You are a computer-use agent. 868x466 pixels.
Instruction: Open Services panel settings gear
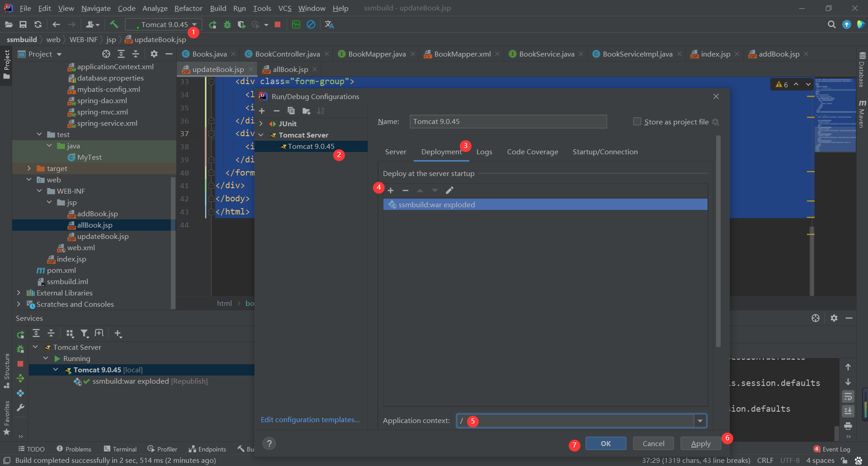[834, 318]
